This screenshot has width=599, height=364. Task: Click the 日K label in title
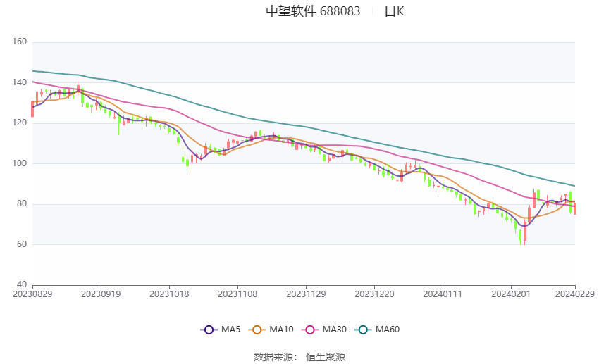click(394, 11)
